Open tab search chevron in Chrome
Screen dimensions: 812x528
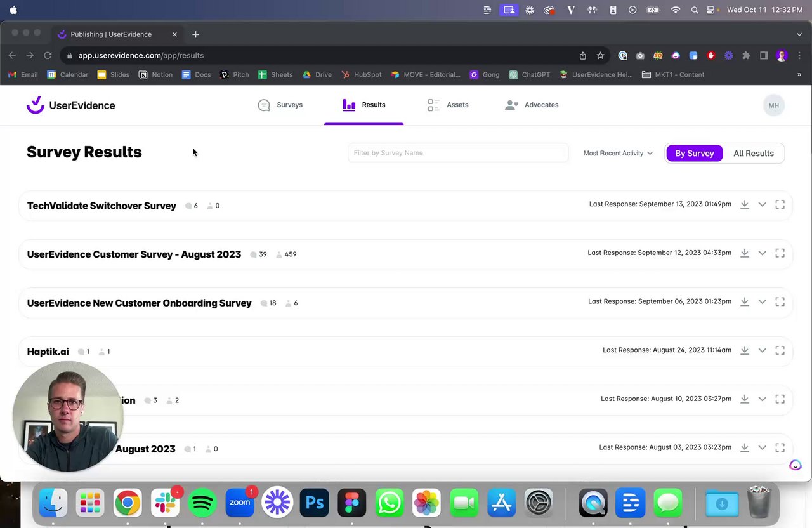799,34
